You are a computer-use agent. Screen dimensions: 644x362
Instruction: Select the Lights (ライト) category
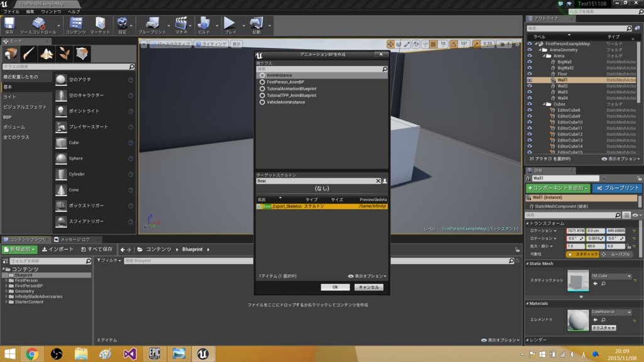[10, 97]
